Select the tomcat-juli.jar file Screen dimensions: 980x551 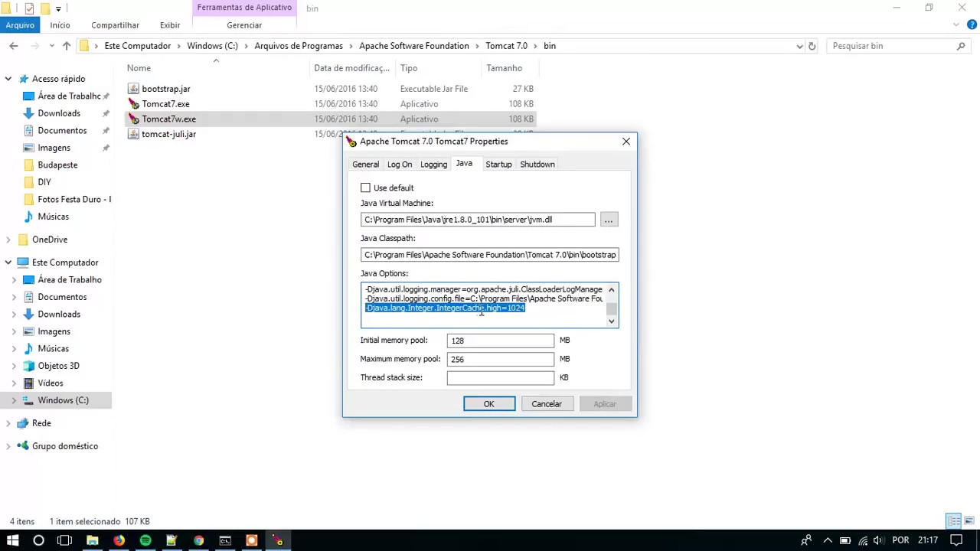click(168, 134)
